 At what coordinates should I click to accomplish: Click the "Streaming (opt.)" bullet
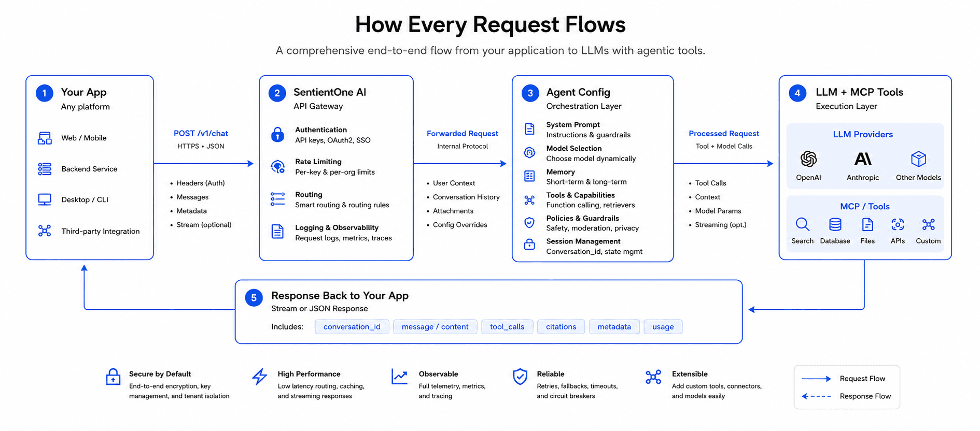click(721, 225)
